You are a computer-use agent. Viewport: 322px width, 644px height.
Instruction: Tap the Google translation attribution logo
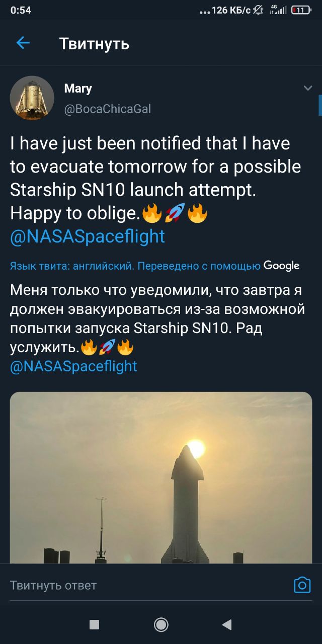[281, 266]
